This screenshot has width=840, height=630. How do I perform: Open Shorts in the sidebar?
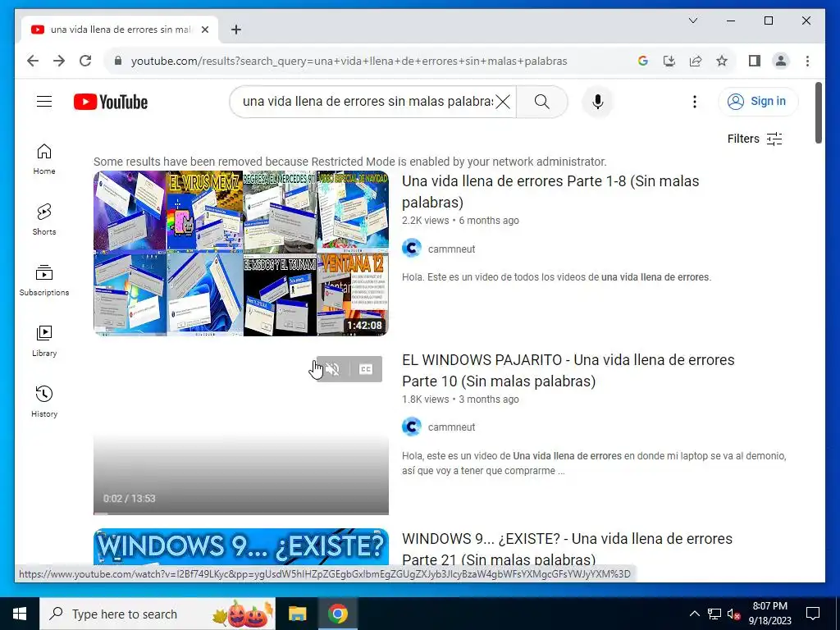[44, 220]
